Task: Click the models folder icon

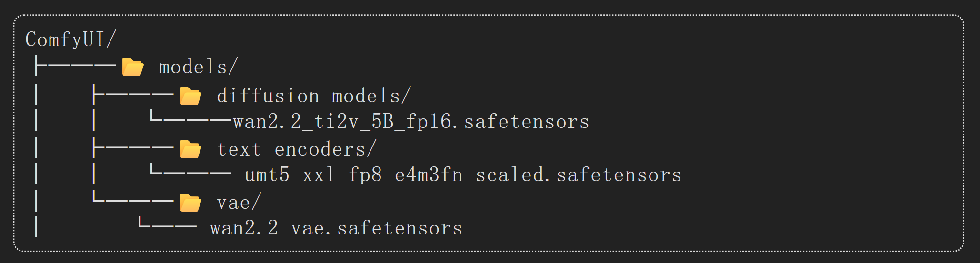Action: coord(132,67)
